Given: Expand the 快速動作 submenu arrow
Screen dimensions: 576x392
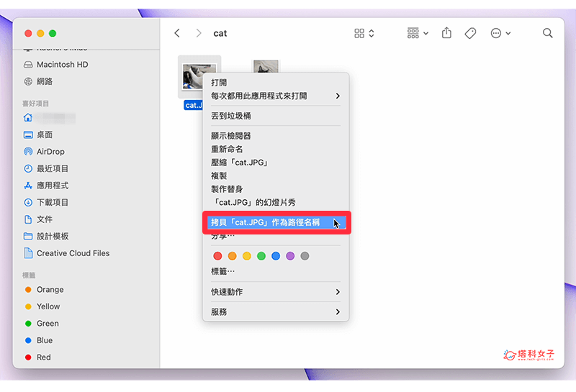Looking at the screenshot, I should point(338,292).
